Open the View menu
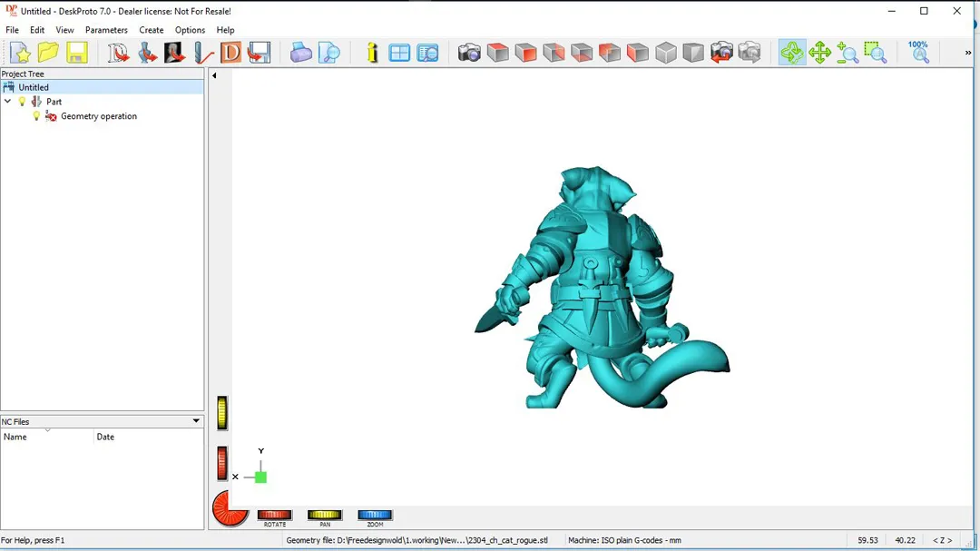Image resolution: width=980 pixels, height=551 pixels. click(64, 30)
